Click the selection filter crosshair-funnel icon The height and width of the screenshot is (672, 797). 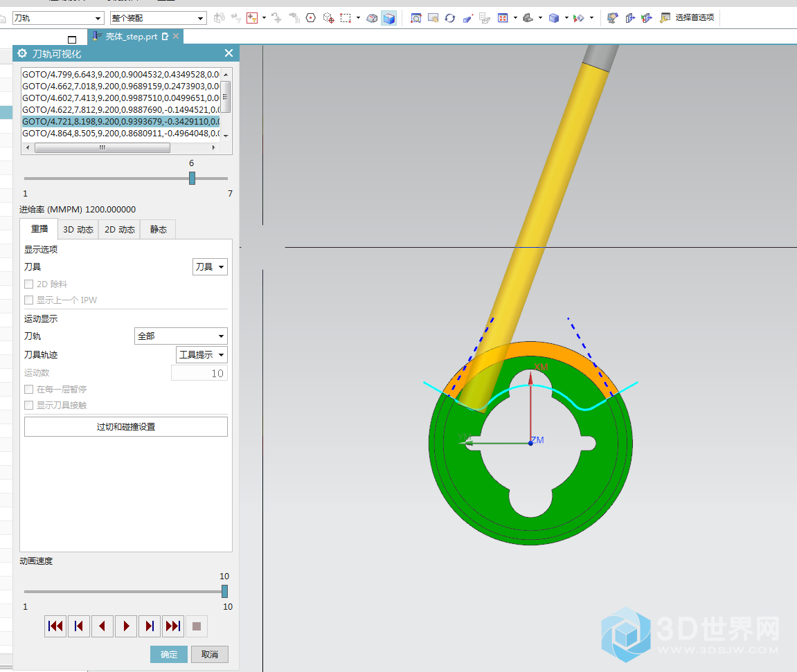point(252,18)
